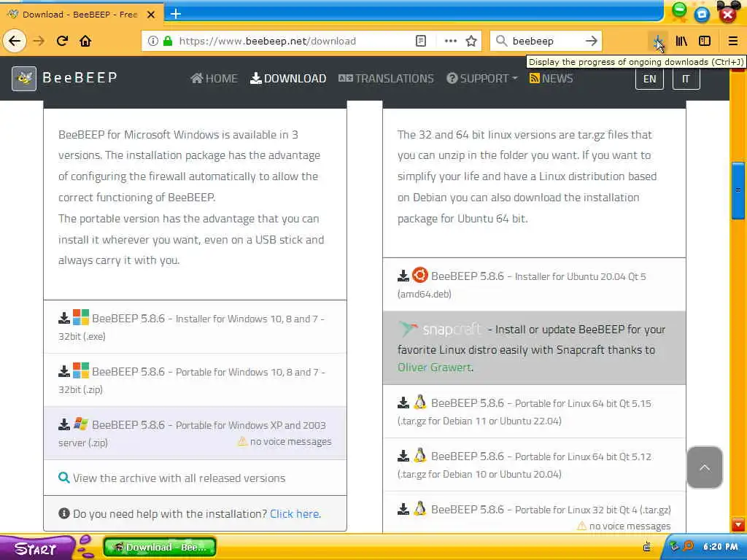Show site information icon in address bar

pyautogui.click(x=153, y=41)
